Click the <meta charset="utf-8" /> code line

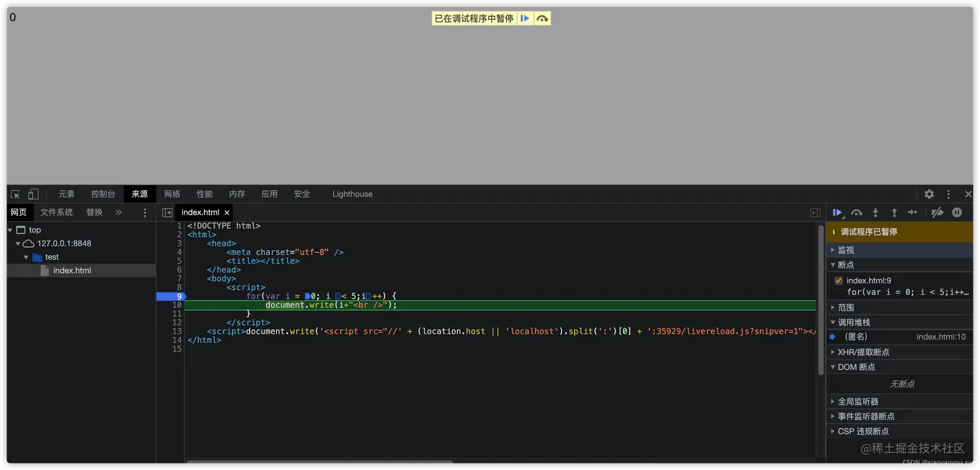[285, 252]
